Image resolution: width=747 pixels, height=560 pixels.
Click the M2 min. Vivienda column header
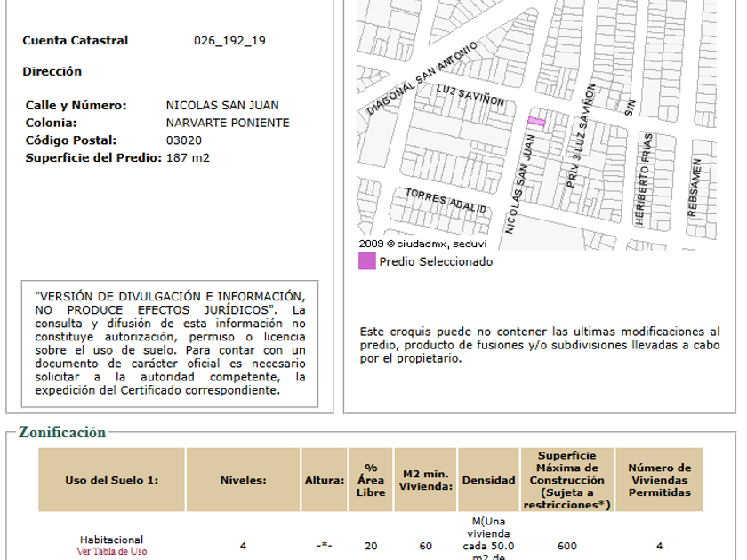click(425, 480)
